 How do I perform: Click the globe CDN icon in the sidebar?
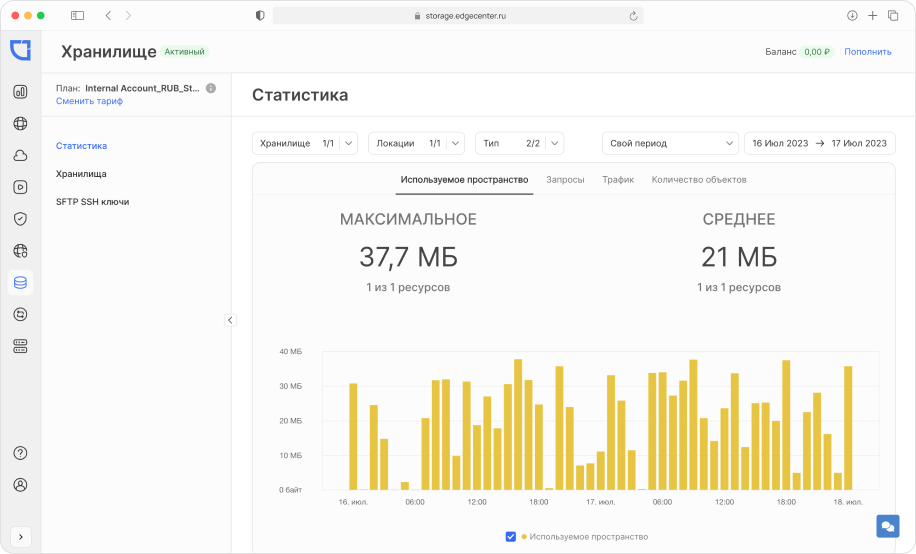click(x=20, y=124)
